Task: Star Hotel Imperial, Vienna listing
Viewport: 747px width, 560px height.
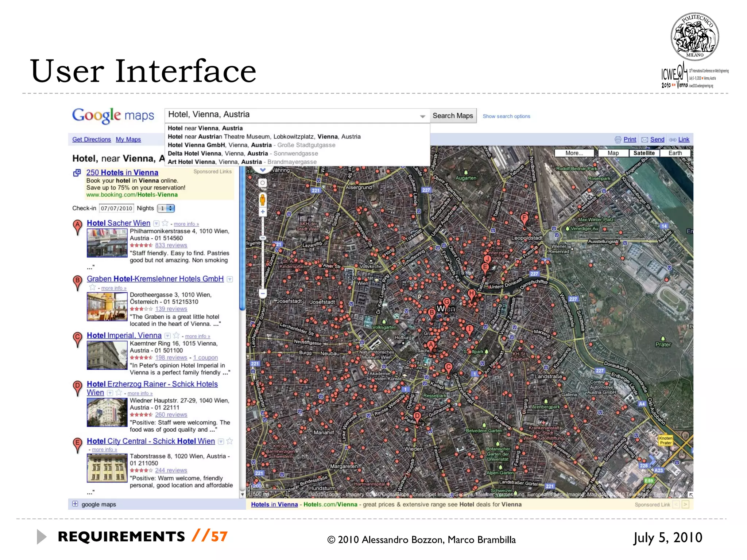Action: click(x=177, y=335)
